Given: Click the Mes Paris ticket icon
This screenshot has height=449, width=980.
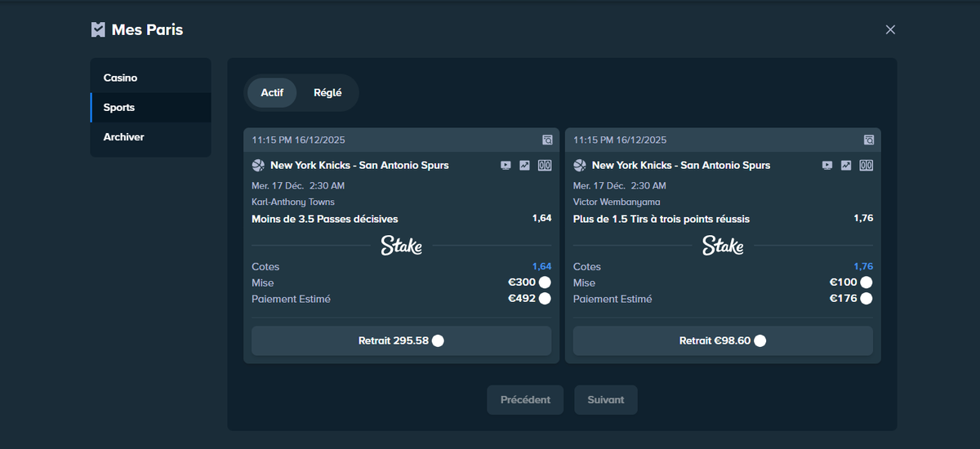Looking at the screenshot, I should (98, 29).
